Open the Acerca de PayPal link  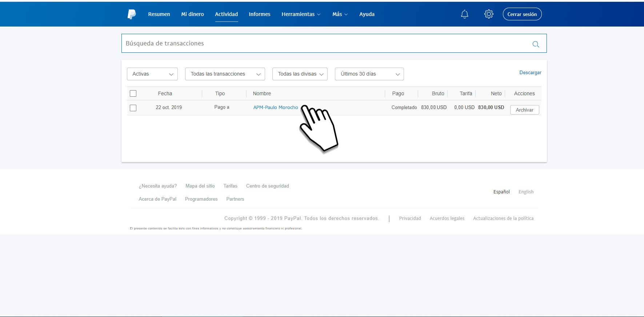[157, 199]
